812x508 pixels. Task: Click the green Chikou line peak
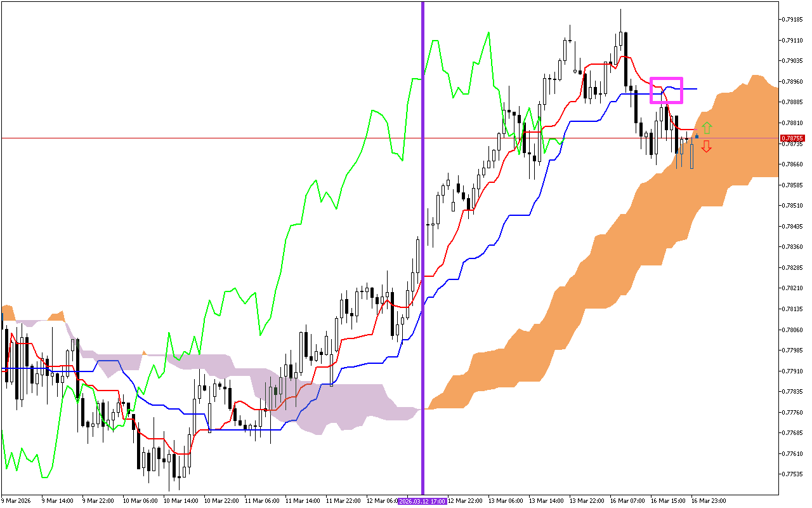(488, 33)
